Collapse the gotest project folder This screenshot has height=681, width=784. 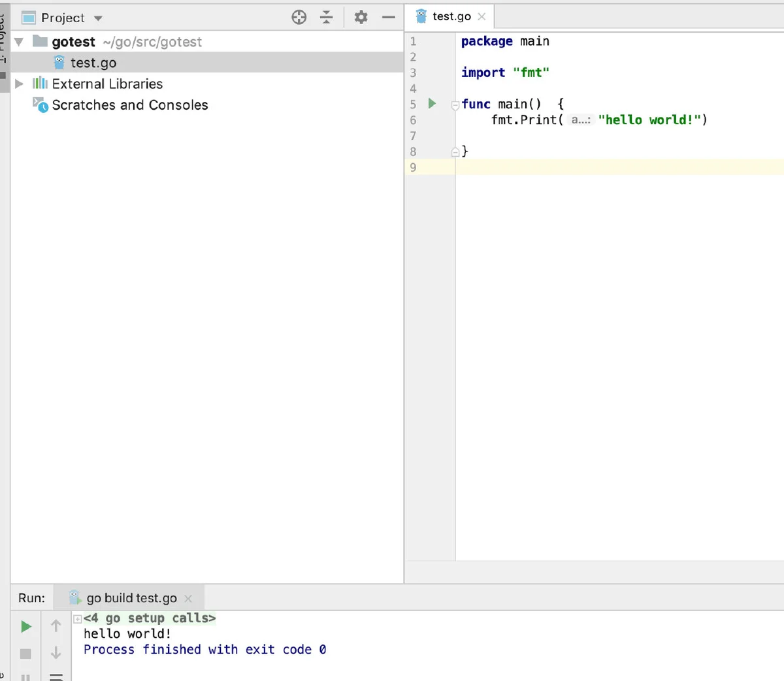[19, 42]
